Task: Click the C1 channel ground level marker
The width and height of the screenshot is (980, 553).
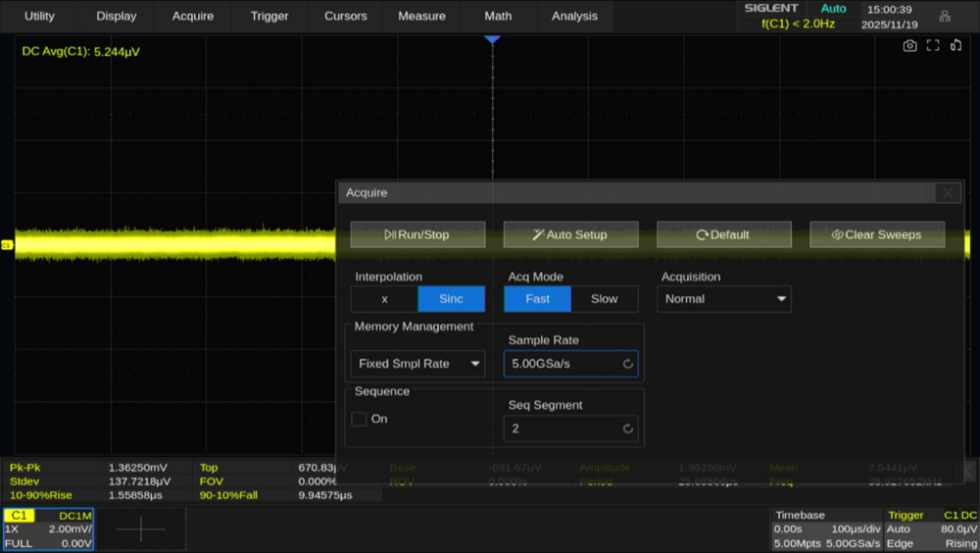Action: click(x=7, y=244)
